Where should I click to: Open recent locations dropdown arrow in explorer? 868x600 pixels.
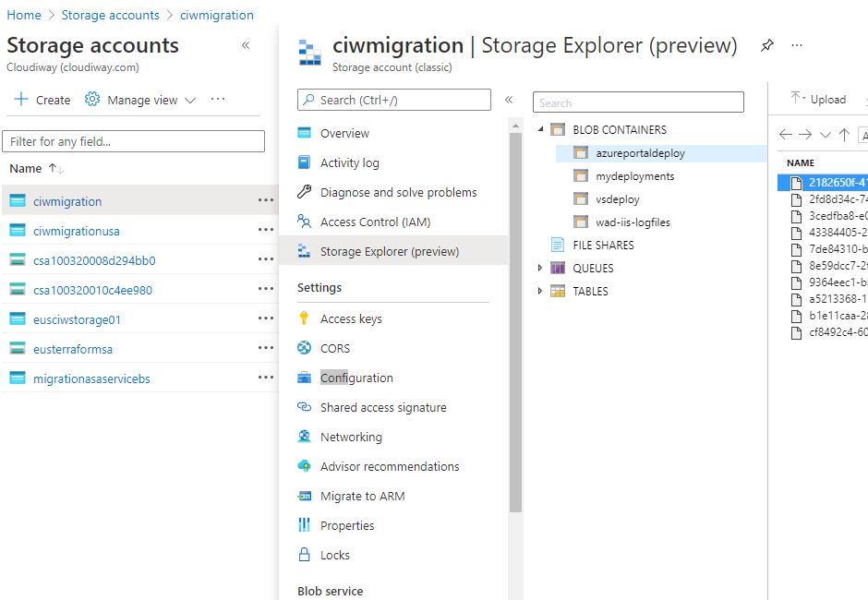tap(825, 135)
